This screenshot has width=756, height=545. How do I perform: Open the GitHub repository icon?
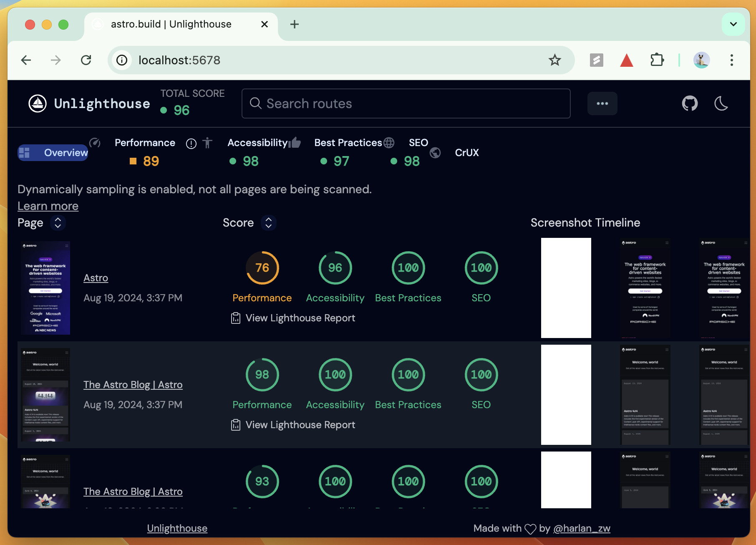tap(690, 103)
